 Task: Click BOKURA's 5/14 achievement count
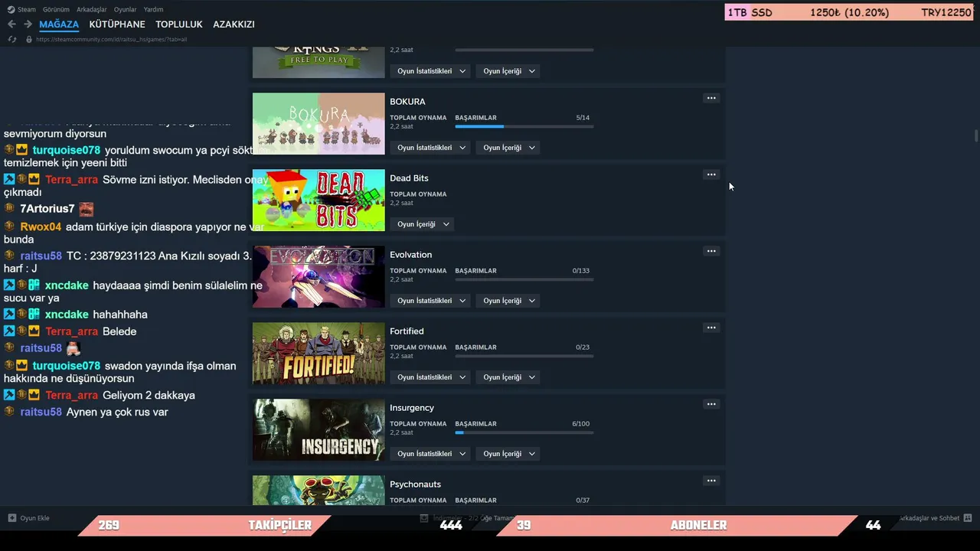[x=583, y=118]
